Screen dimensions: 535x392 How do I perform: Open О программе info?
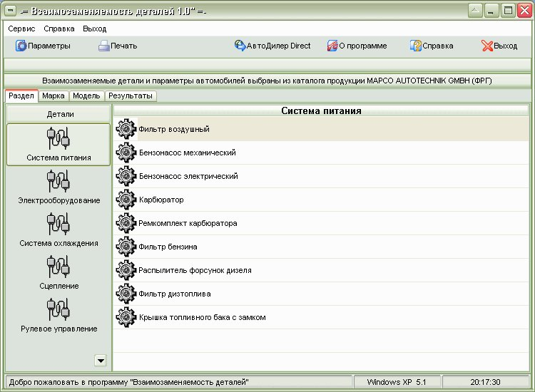pyautogui.click(x=332, y=46)
